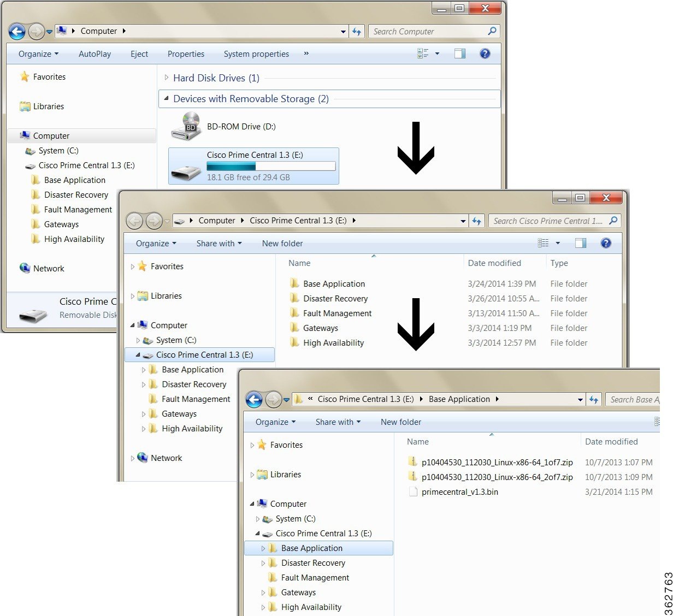
Task: Go back in the Base Application window
Action: click(255, 400)
